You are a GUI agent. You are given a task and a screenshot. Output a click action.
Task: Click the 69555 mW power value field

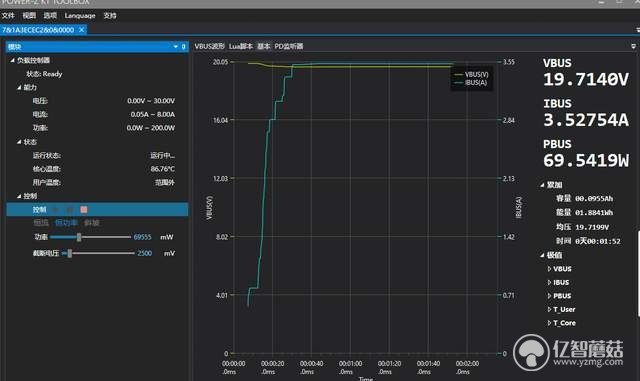click(x=142, y=237)
